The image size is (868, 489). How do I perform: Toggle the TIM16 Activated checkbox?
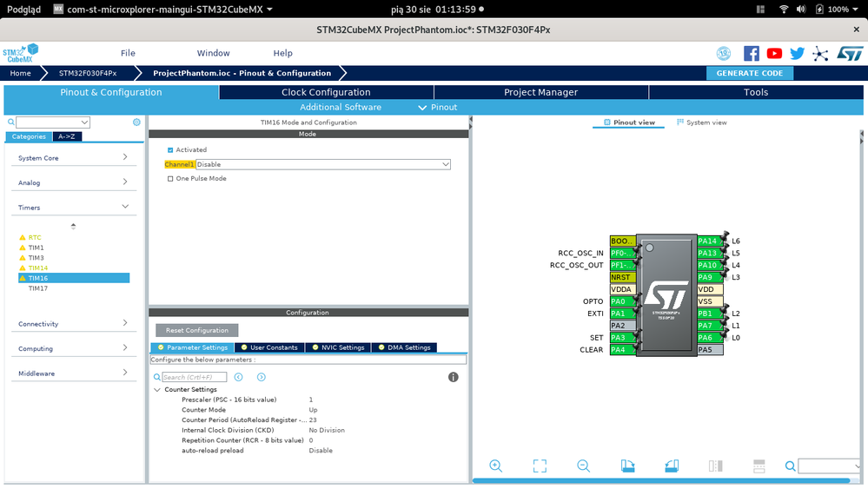click(170, 150)
